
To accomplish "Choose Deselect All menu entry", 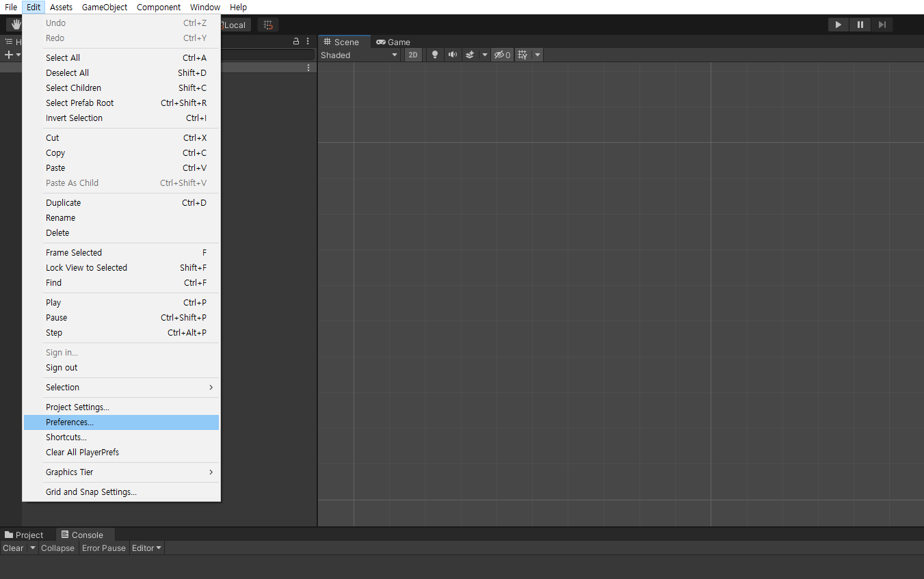I will (x=121, y=72).
